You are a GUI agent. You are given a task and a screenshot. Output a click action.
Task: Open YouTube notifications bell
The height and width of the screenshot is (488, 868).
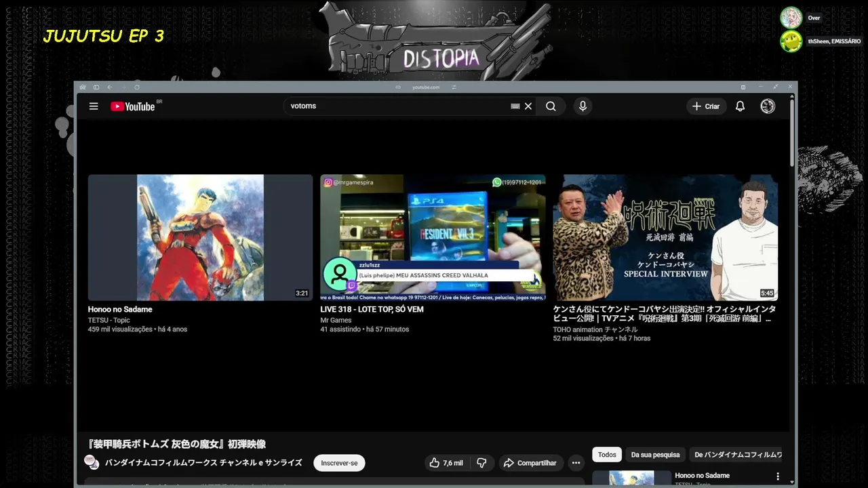tap(741, 106)
